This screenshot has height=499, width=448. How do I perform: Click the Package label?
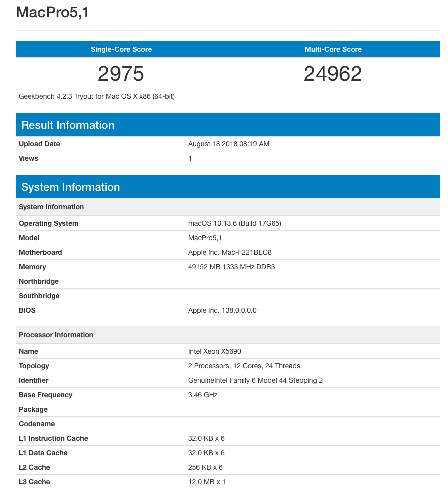coord(33,409)
